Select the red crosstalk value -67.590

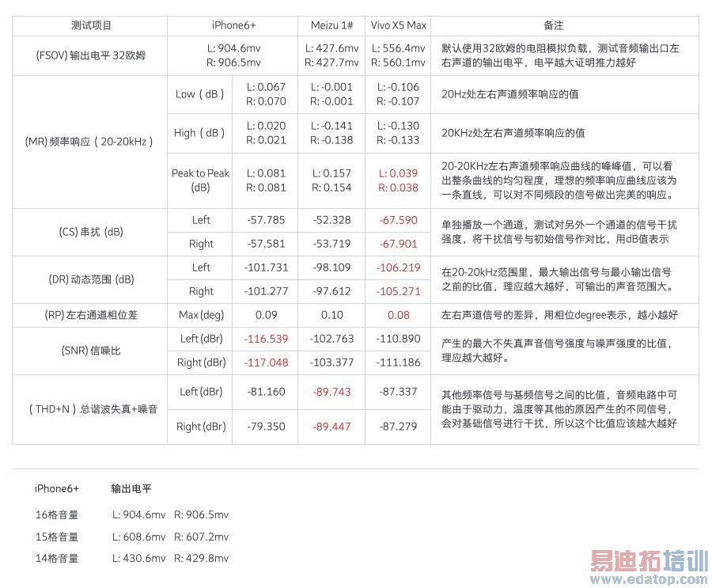point(398,220)
